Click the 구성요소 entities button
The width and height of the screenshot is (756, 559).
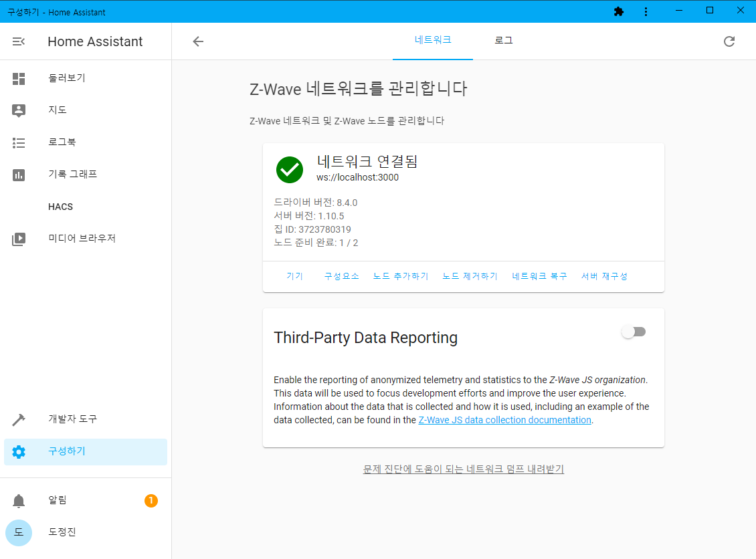click(341, 276)
